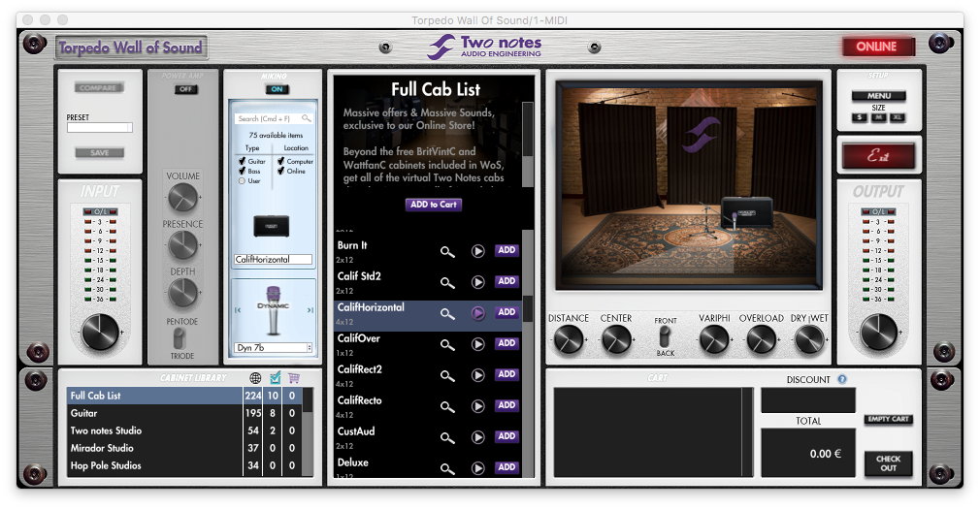980x509 pixels.
Task: Play the Calif Std2 demo
Action: click(x=478, y=282)
